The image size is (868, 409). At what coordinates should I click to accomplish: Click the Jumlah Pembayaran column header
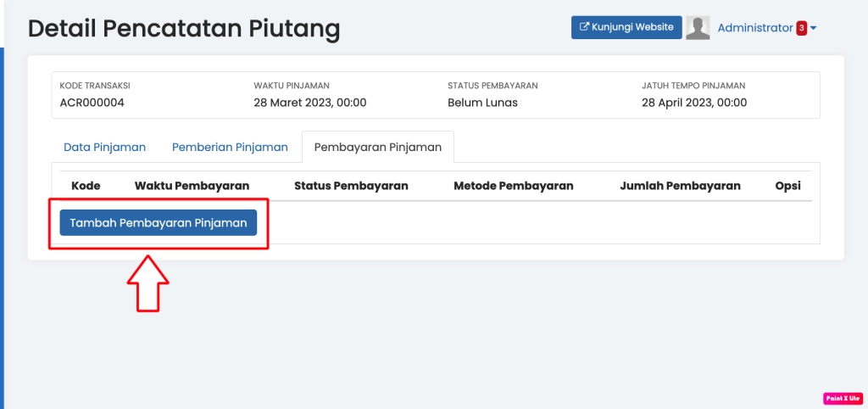(x=680, y=186)
